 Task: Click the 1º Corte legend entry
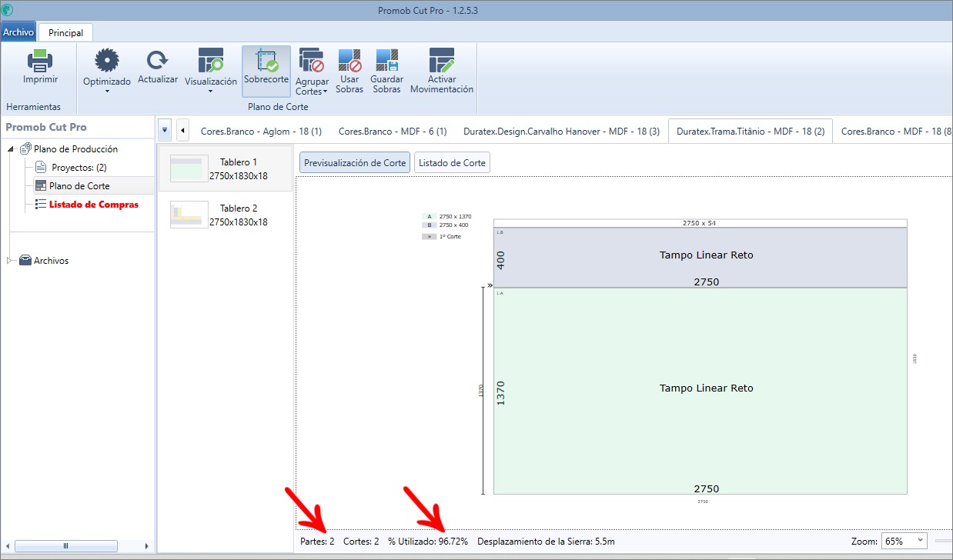pos(441,237)
